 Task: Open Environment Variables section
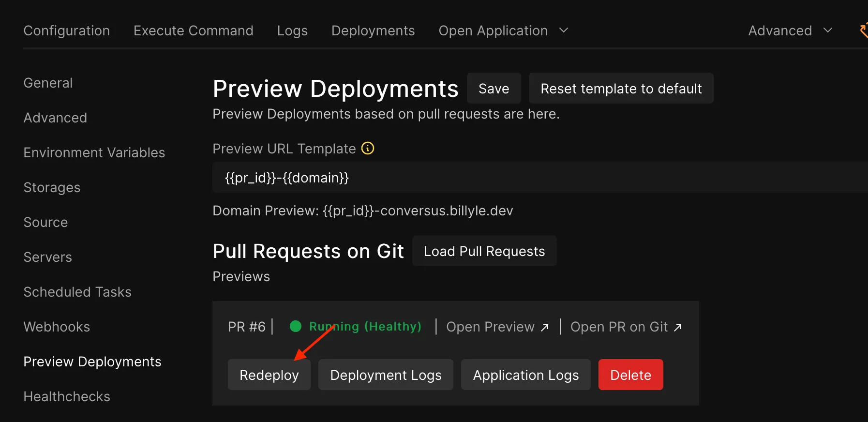(94, 152)
